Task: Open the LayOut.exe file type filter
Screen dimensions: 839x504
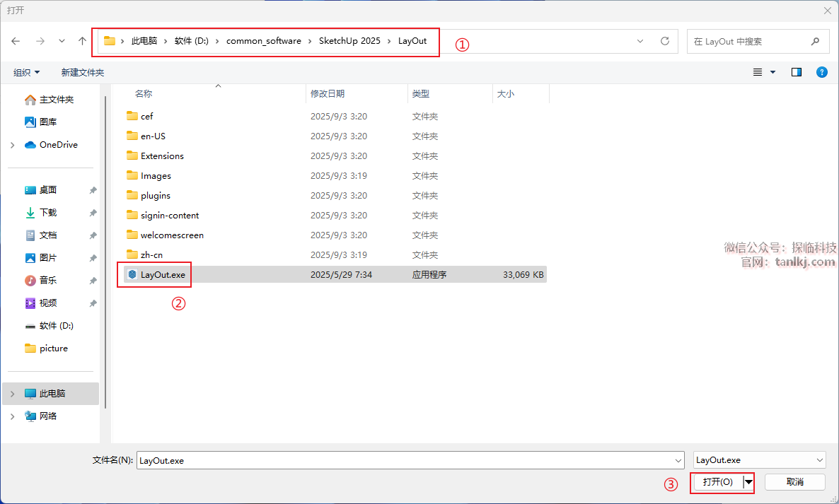Action: [x=759, y=459]
